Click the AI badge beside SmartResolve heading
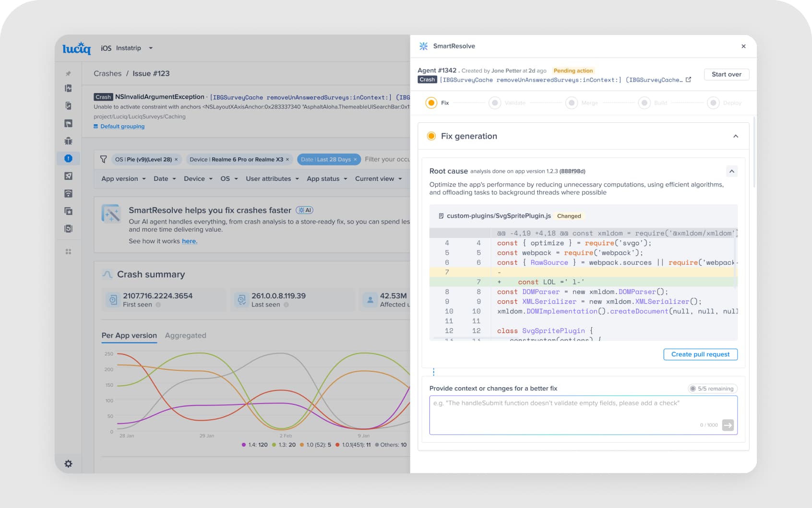Screen dimensions: 812x508 click(305, 210)
